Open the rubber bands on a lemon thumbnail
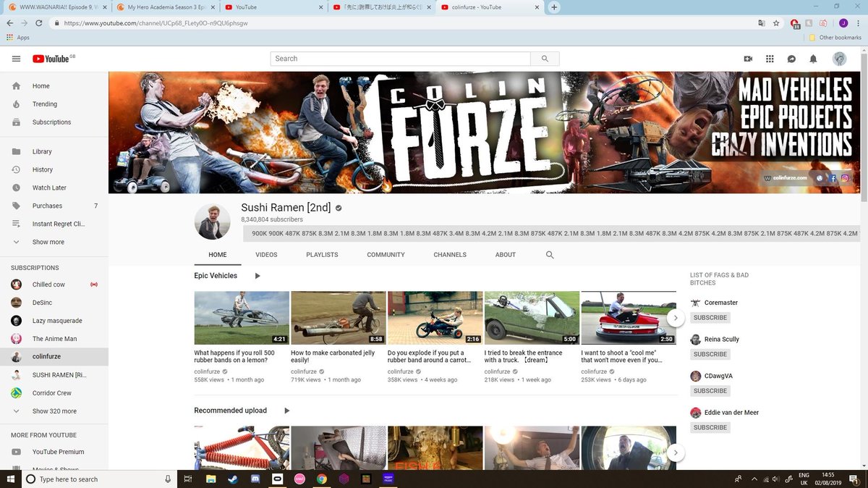The width and height of the screenshot is (868, 488). click(242, 318)
